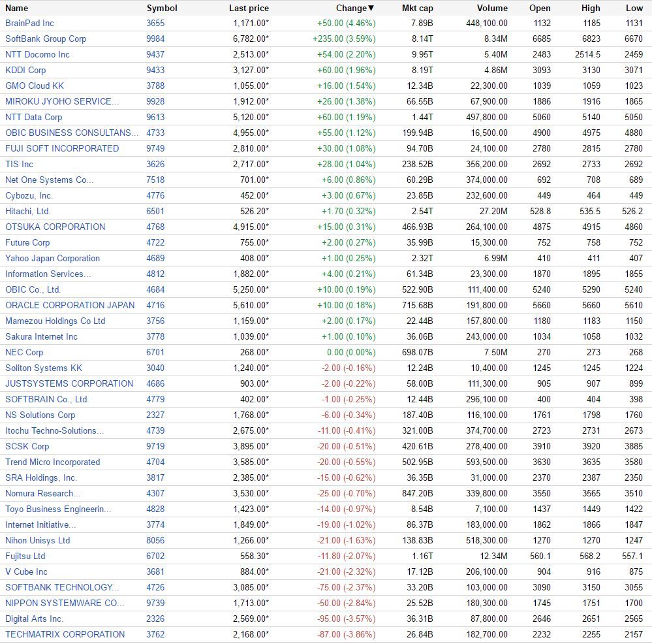Click symbol 4716 for Oracle Japan
This screenshot has width=652, height=644.
tap(155, 306)
